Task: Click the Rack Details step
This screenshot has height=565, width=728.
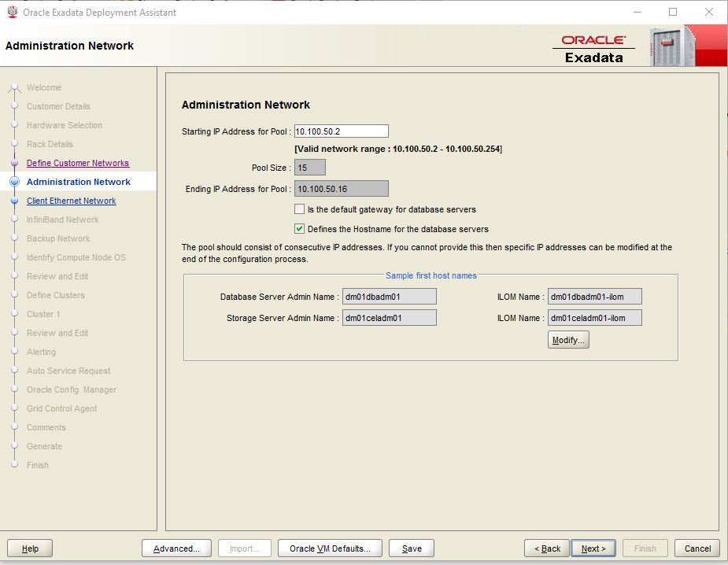Action: point(50,144)
